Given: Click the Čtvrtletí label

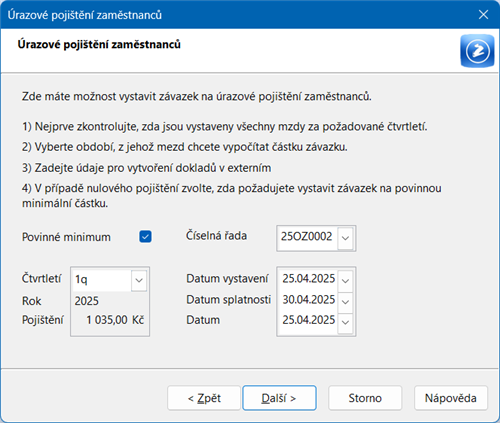Looking at the screenshot, I should [41, 278].
